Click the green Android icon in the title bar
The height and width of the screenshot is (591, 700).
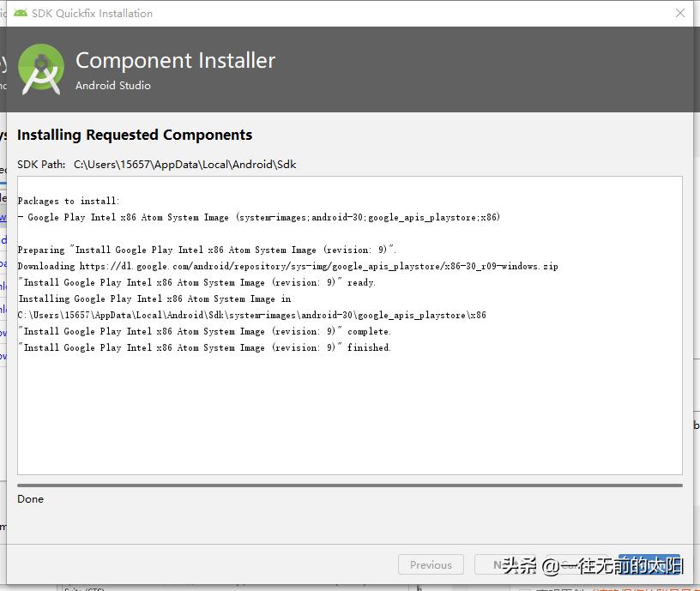click(19, 13)
